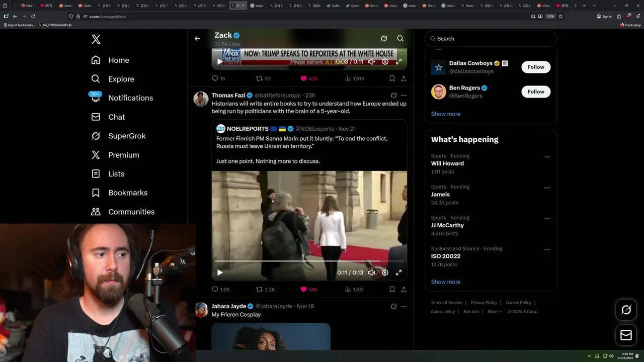Click the X Search input field
Screen dimensions: 644x362
(491, 39)
